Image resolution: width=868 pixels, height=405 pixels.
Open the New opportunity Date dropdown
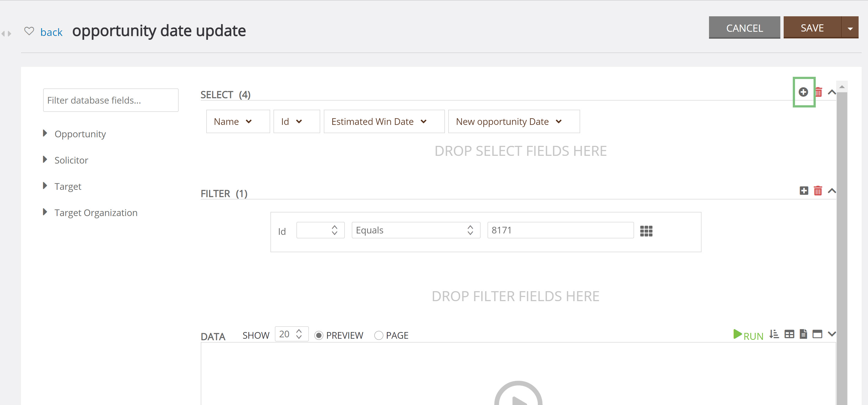tap(514, 122)
